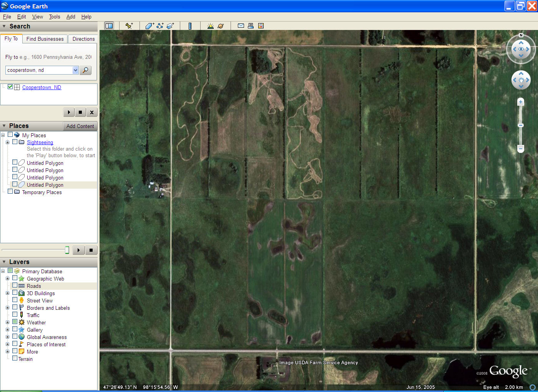Open the Tools menu
Image resolution: width=538 pixels, height=392 pixels.
pos(55,17)
